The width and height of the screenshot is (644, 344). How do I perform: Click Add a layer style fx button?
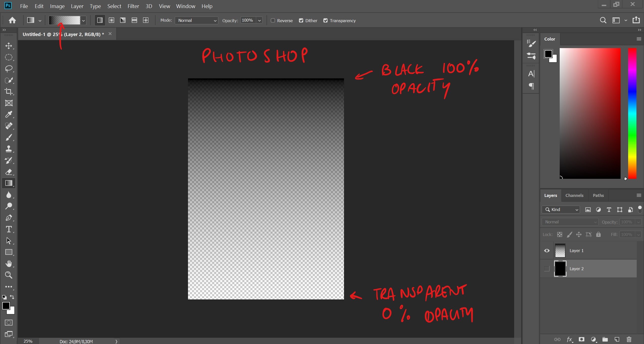click(569, 339)
